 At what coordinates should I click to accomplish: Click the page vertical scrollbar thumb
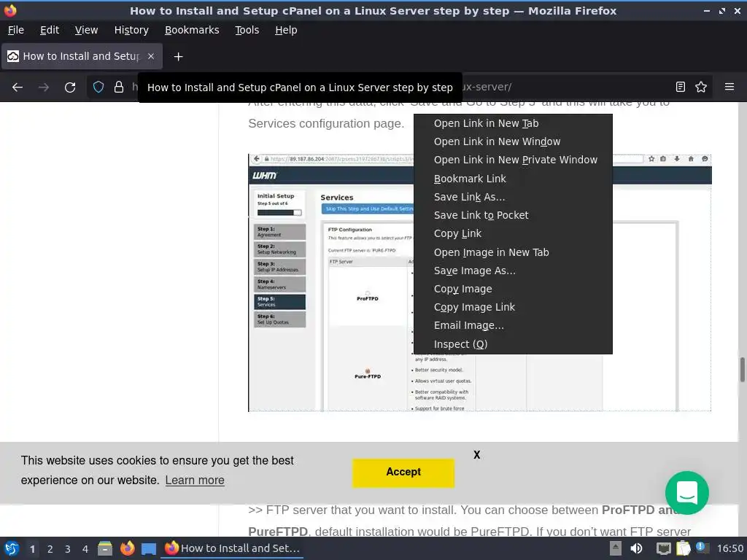(x=742, y=369)
